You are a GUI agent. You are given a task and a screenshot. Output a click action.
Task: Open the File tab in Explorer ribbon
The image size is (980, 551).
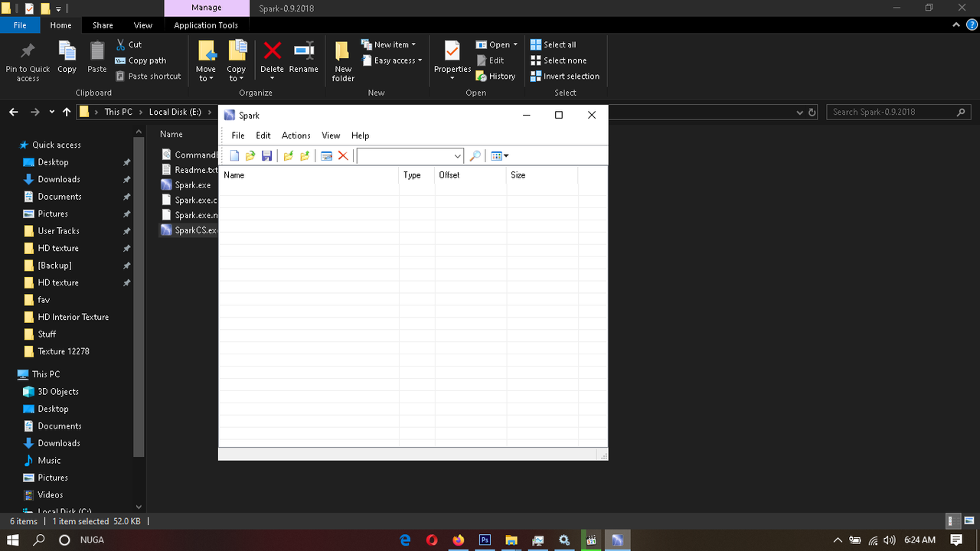tap(20, 25)
